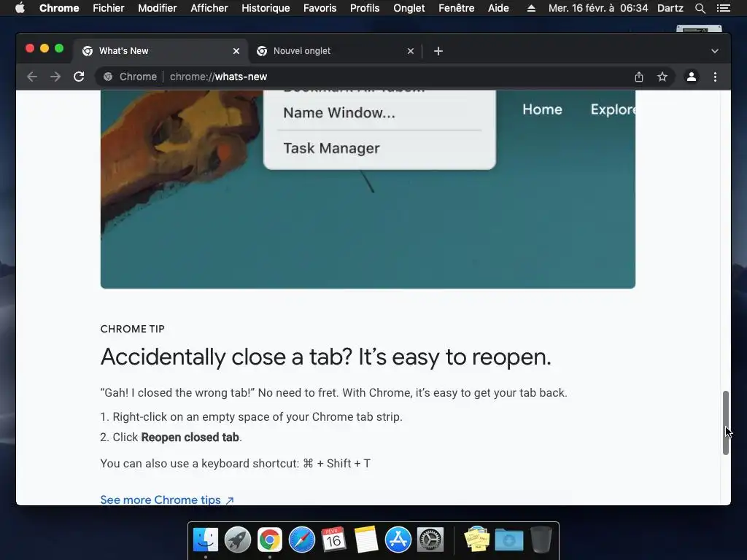Close the What's New tab
This screenshot has width=747, height=560.
[x=236, y=51]
